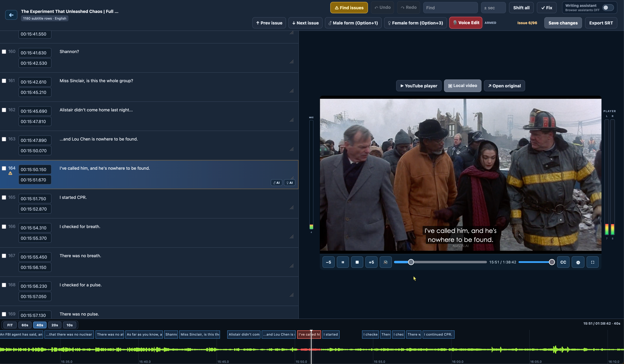Select the checkbox for row 165
This screenshot has height=364, width=624.
pyautogui.click(x=4, y=198)
